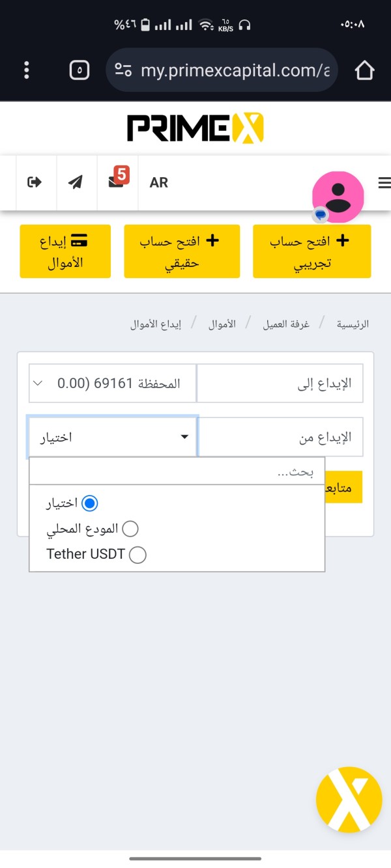Tap the browser home icon
Screen dimensions: 391x868
click(364, 70)
